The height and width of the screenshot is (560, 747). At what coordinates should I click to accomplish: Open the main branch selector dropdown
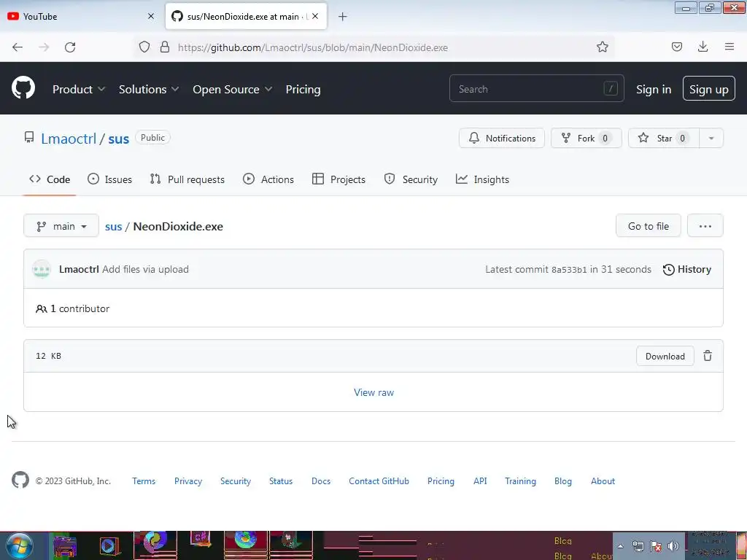61,226
